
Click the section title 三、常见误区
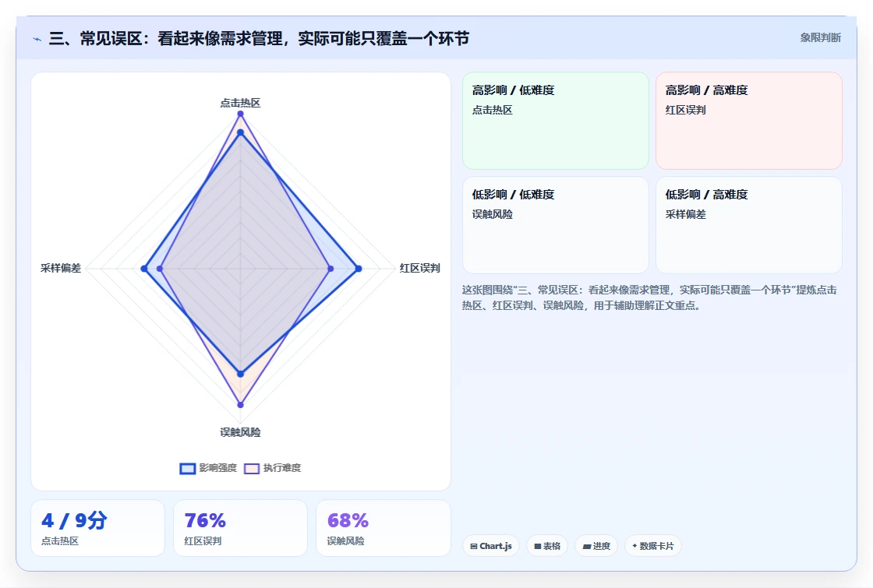(x=259, y=38)
